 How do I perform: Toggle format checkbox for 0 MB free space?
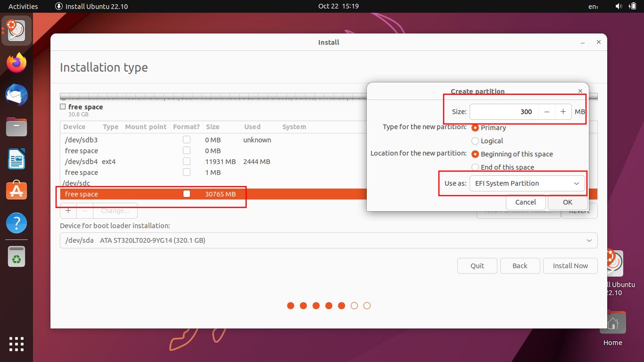tap(187, 150)
